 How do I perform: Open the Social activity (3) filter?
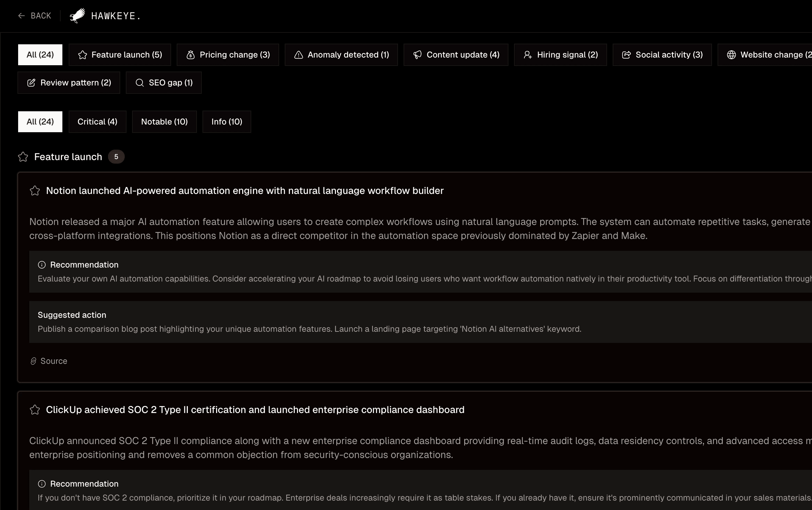click(x=662, y=55)
